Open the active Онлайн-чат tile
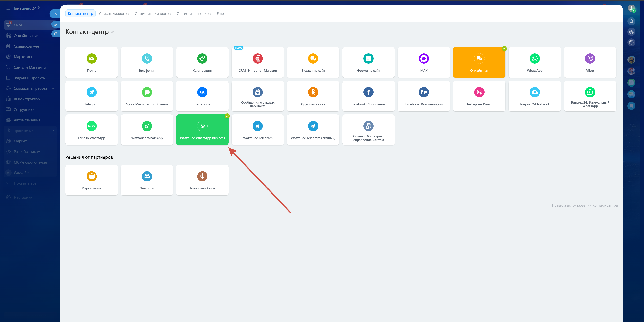 479,62
